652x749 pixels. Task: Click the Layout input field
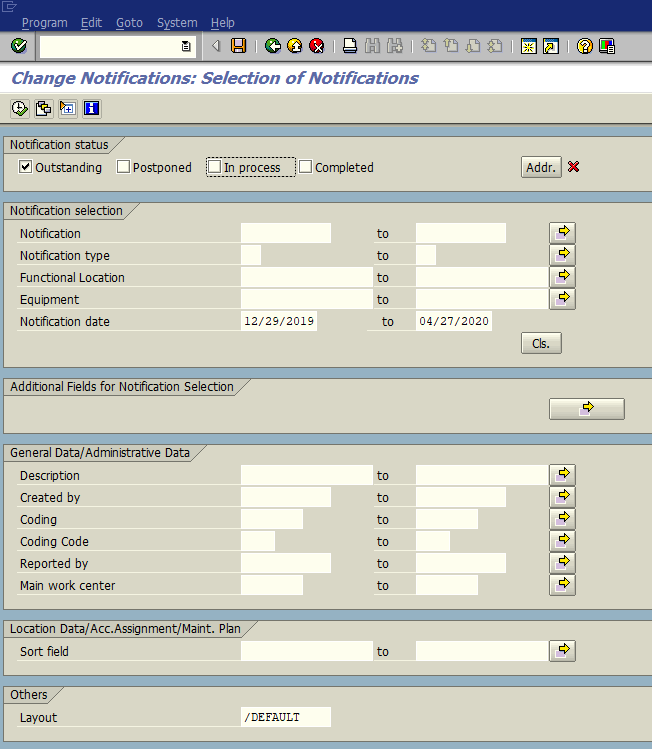285,717
